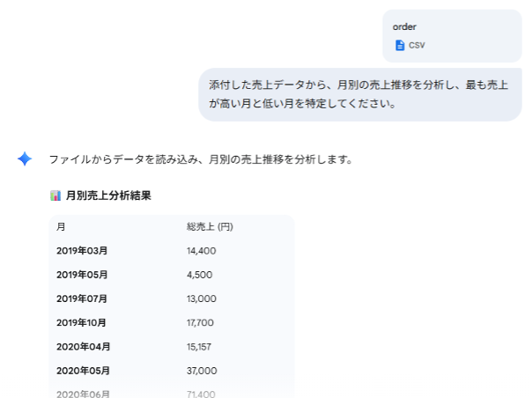Select the 2019年03月 row label
Image resolution: width=532 pixels, height=398 pixels.
(81, 251)
